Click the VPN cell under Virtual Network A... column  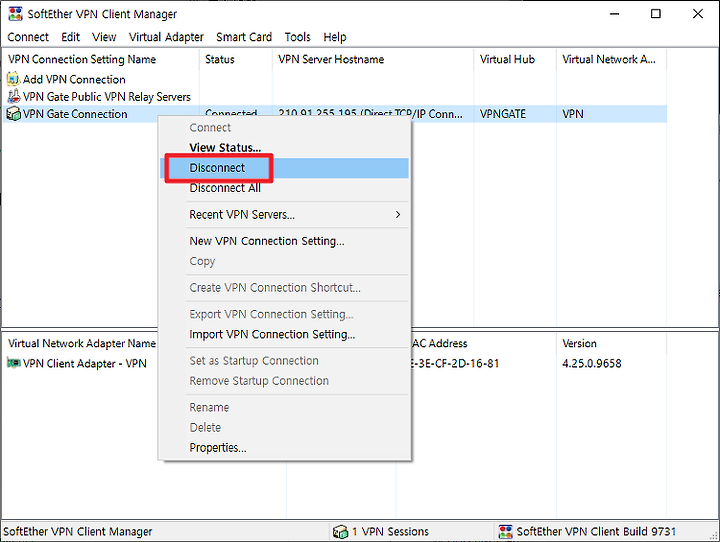(x=573, y=114)
